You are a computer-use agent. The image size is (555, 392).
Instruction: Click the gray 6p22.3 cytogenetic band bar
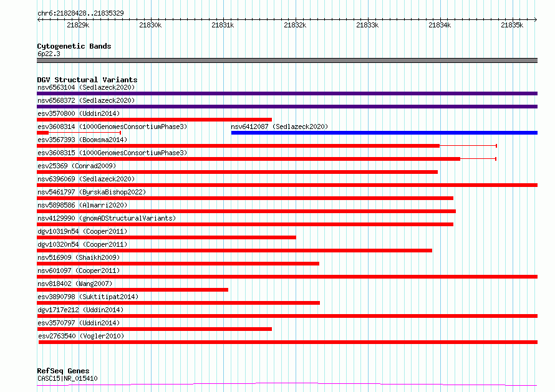click(287, 60)
